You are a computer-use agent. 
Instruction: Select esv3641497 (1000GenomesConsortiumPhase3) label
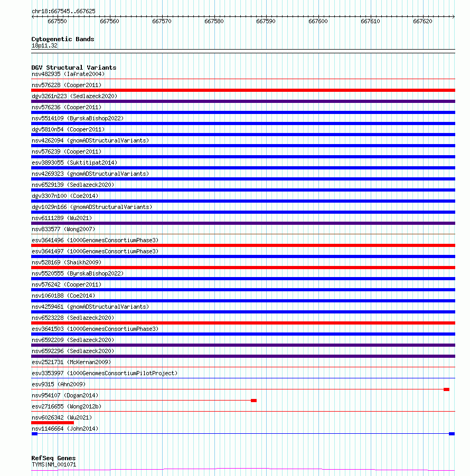[x=95, y=251]
